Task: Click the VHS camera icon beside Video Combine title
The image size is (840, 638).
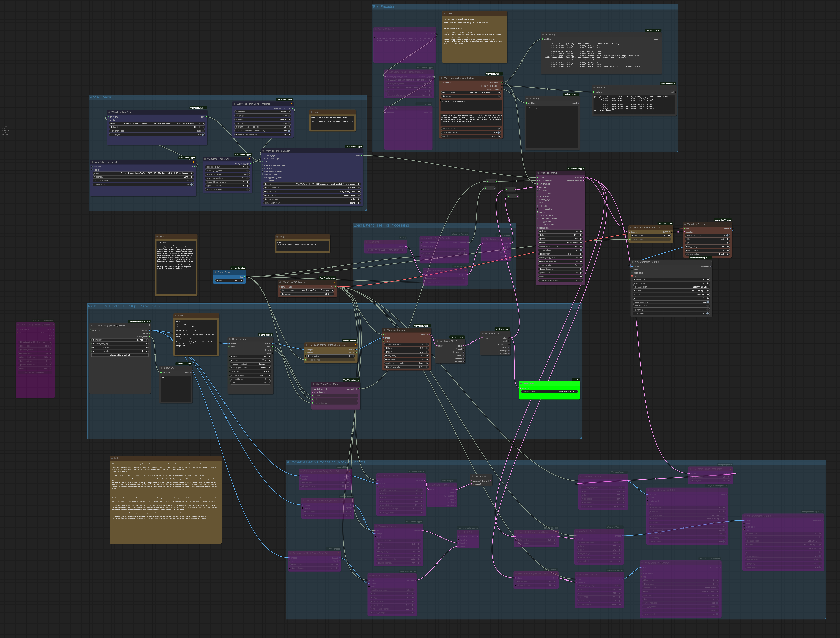Action: 652,262
